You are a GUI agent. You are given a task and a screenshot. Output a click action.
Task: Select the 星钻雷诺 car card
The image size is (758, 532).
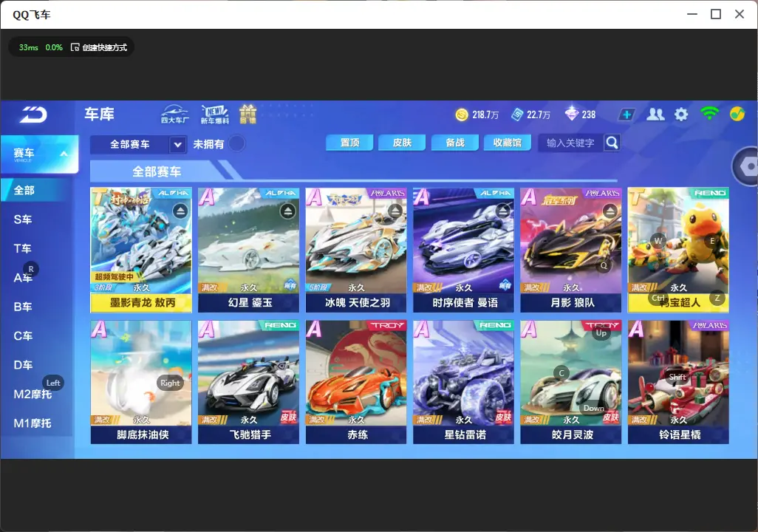tap(464, 382)
